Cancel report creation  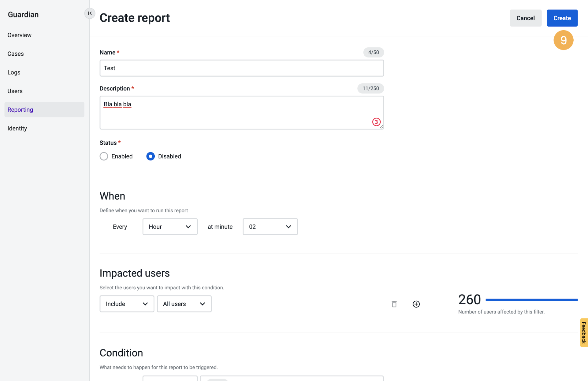[x=526, y=18]
